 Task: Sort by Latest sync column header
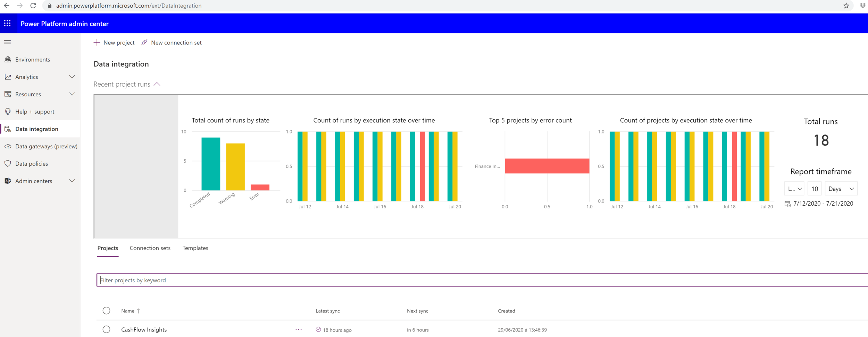[328, 311]
